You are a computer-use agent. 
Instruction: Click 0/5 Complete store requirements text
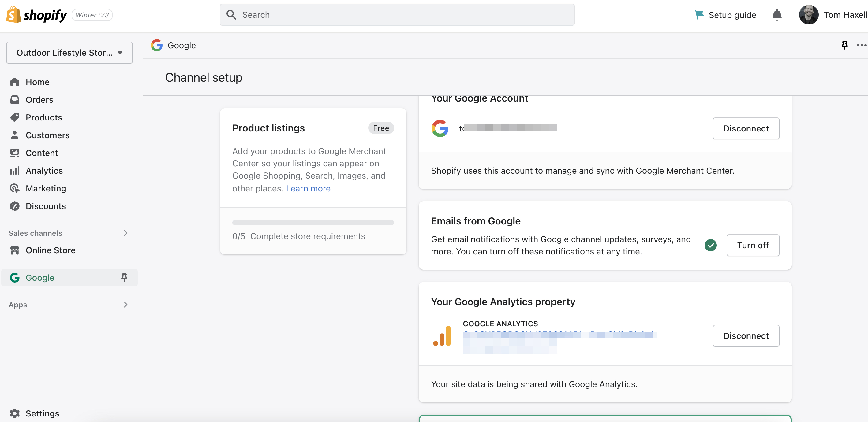pos(298,236)
